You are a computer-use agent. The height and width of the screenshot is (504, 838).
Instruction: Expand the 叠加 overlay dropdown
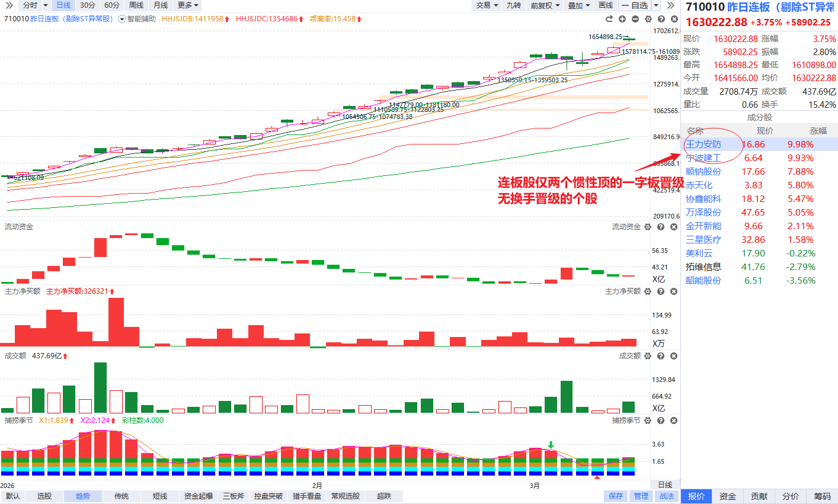(578, 5)
